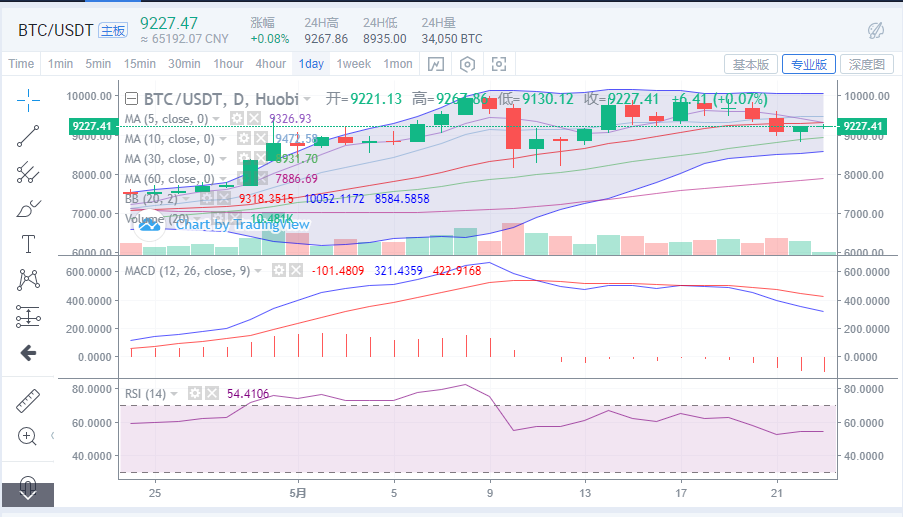The width and height of the screenshot is (903, 517).
Task: Open settings gear for BB indicator
Action: click(x=207, y=199)
